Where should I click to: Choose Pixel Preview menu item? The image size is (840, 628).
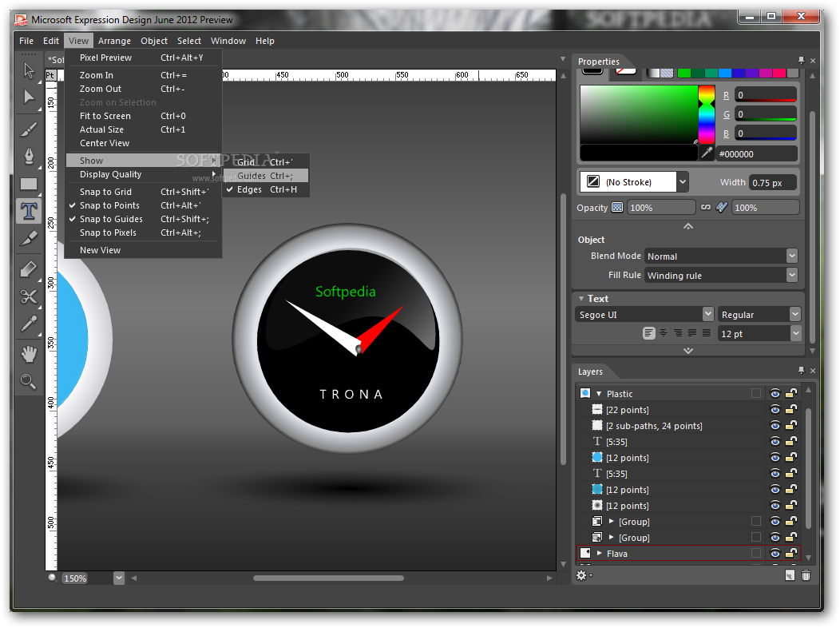[143, 58]
